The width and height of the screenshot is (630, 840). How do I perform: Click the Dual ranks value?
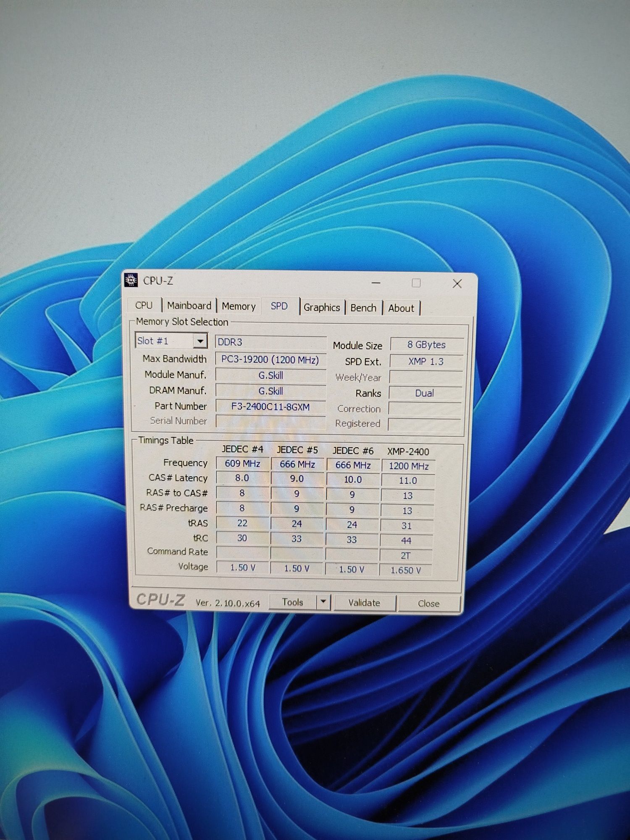click(425, 394)
